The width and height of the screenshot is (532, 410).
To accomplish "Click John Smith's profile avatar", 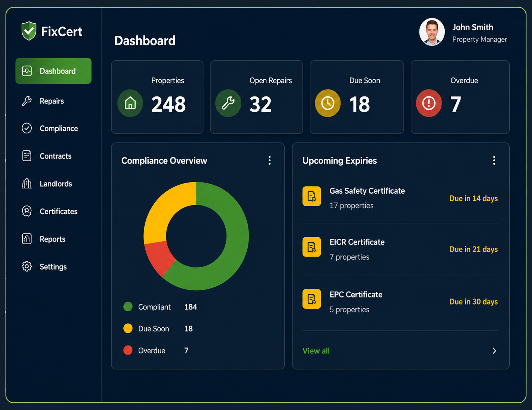I will pos(432,32).
